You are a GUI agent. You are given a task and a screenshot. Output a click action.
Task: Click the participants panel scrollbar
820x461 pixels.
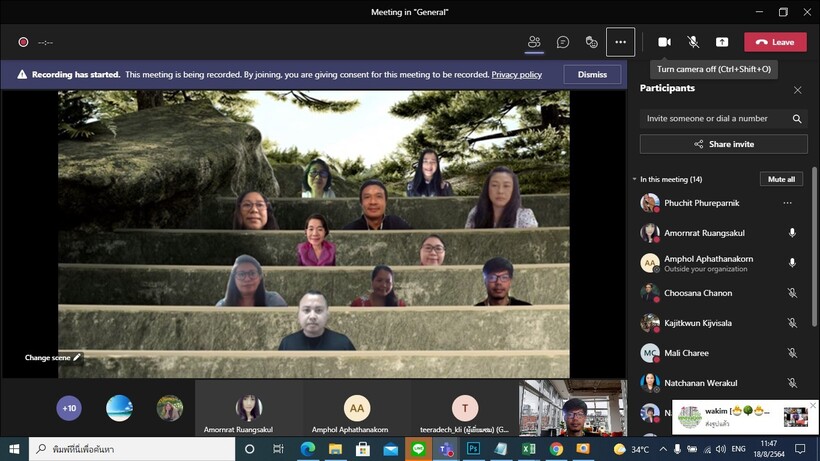pyautogui.click(x=814, y=247)
